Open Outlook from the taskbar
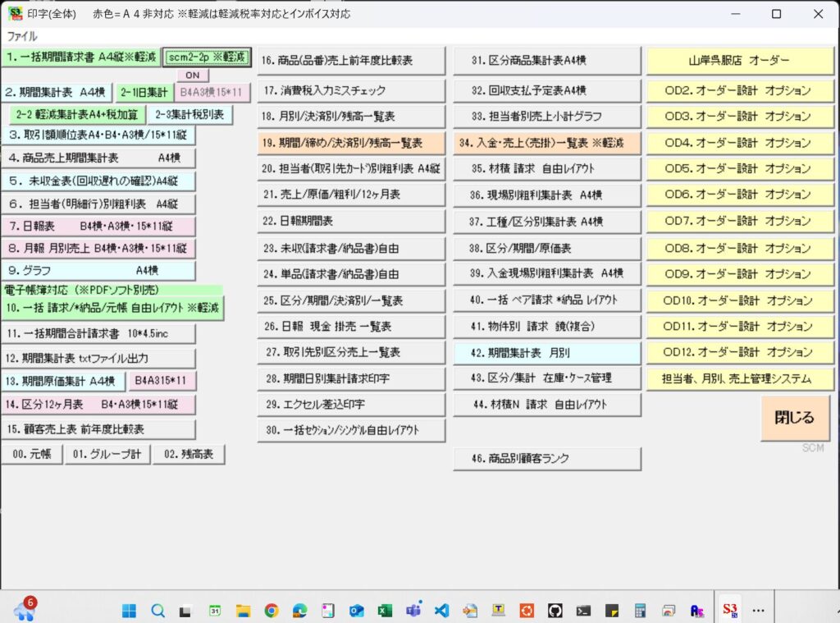The height and width of the screenshot is (623, 840). pos(356,610)
